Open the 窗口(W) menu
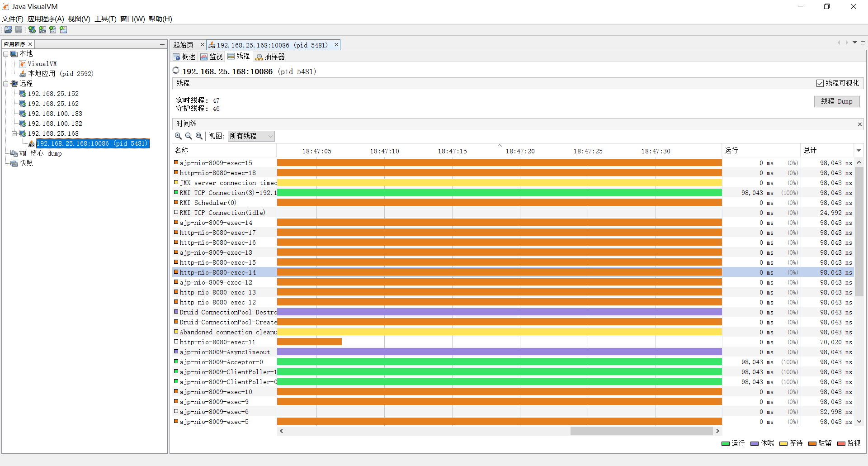The height and width of the screenshot is (466, 868). point(132,19)
